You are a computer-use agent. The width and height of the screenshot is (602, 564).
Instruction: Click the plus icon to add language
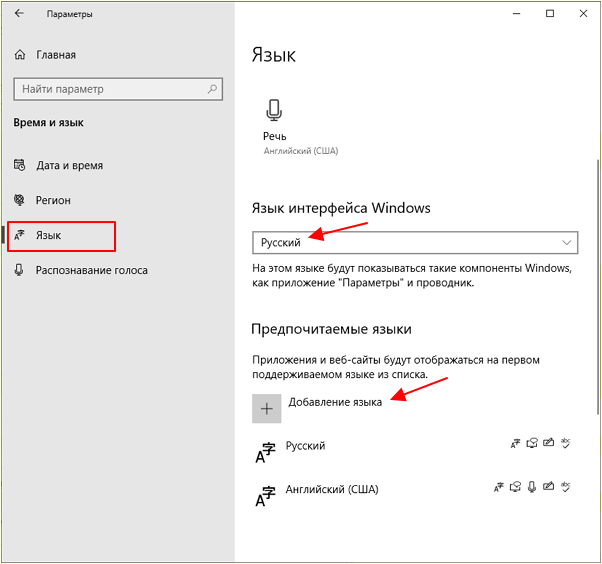point(266,409)
